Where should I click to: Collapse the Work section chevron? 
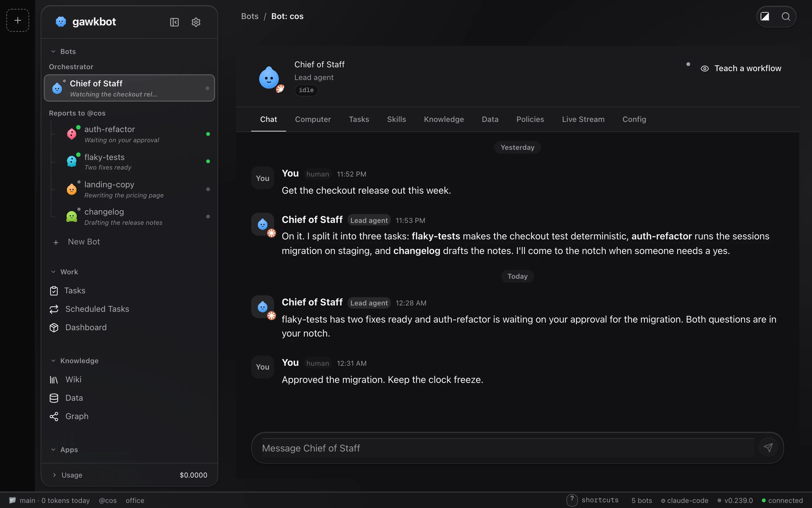[x=53, y=272]
